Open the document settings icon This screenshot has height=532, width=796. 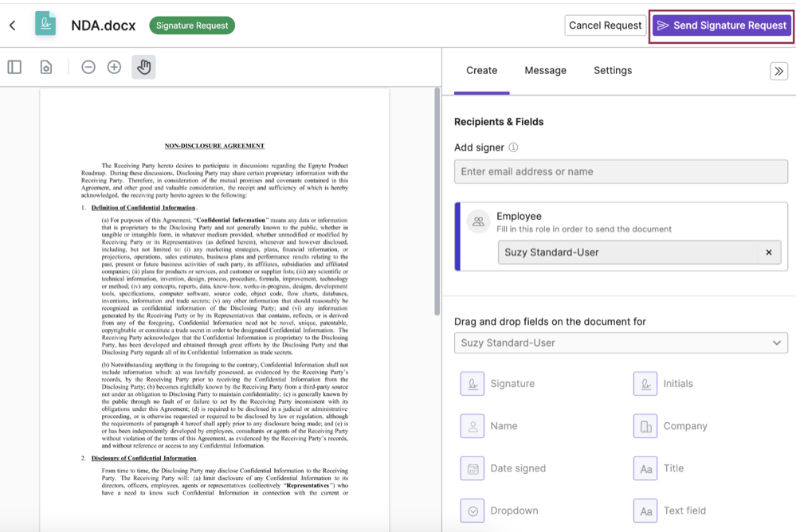pos(45,67)
